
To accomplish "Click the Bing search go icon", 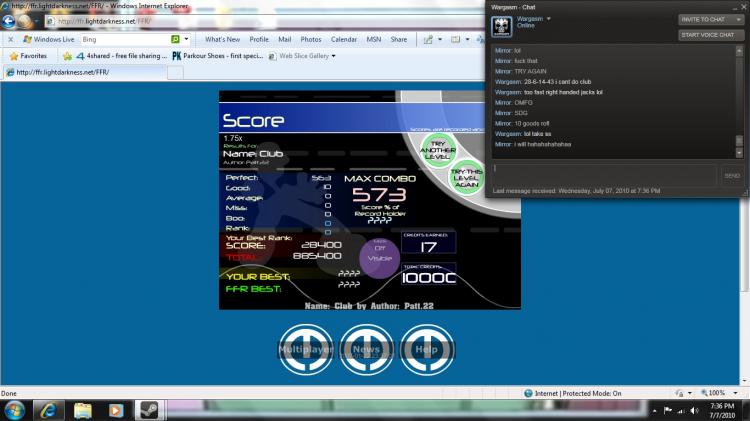I will coord(175,39).
